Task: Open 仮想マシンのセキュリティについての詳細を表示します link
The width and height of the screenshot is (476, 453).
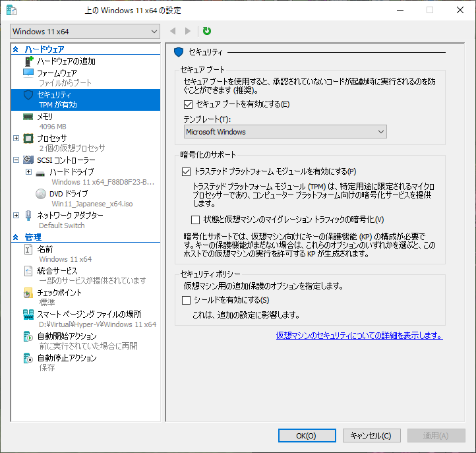Action: pyautogui.click(x=359, y=336)
